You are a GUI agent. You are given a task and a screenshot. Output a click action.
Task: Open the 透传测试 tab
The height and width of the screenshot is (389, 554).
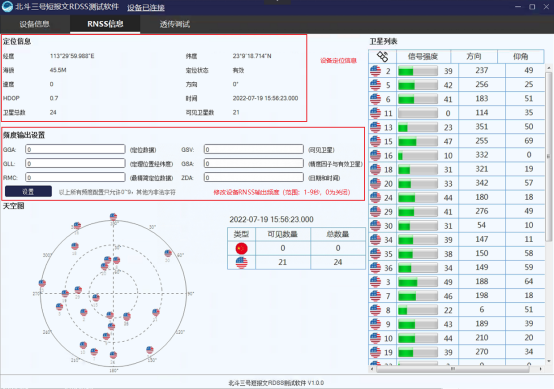point(175,24)
